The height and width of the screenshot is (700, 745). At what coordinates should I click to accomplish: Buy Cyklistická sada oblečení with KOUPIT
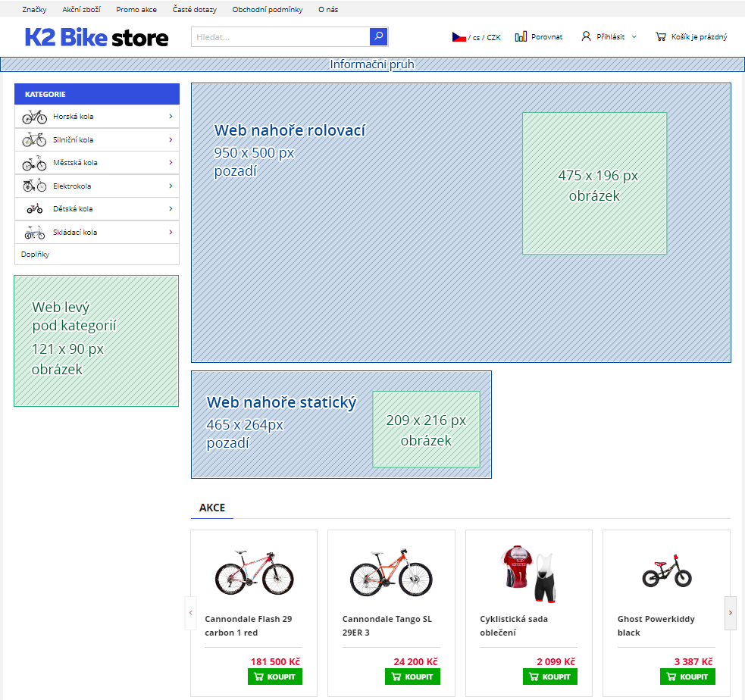pyautogui.click(x=549, y=677)
